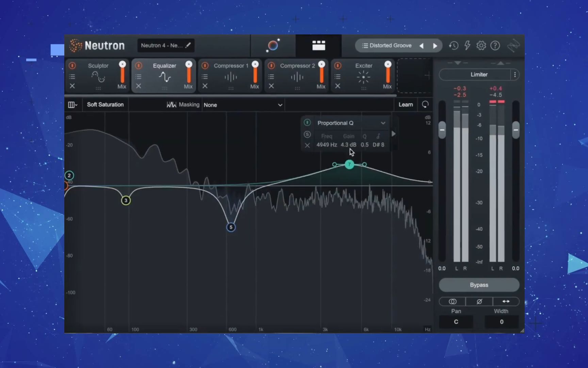Remove the Compressor 1 module with X
Image resolution: width=588 pixels, height=368 pixels.
(x=205, y=86)
